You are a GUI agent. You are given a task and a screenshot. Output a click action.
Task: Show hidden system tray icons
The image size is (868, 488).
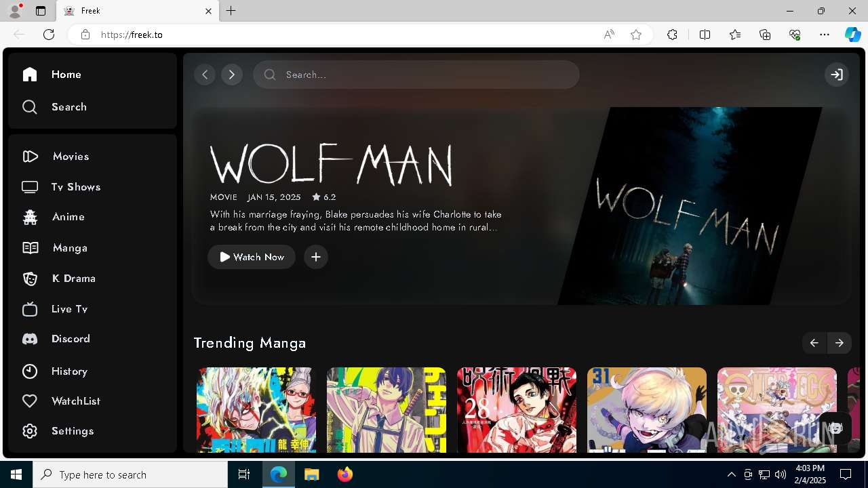click(x=731, y=474)
